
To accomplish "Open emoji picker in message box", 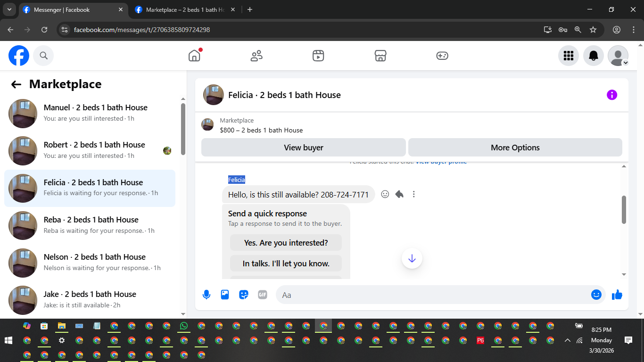I will click(x=596, y=295).
